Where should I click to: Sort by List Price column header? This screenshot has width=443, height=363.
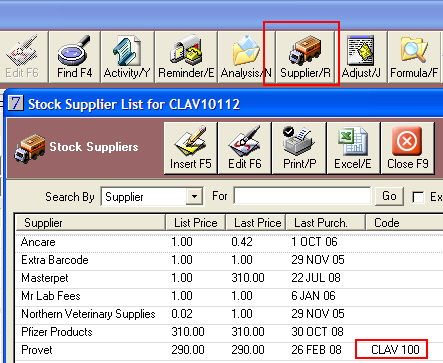point(196,223)
